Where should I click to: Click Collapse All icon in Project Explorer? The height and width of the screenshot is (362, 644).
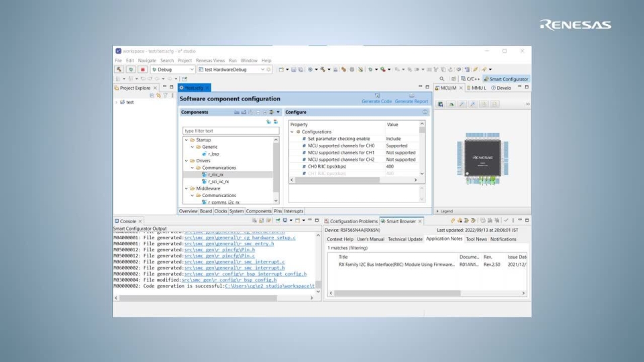pos(152,96)
